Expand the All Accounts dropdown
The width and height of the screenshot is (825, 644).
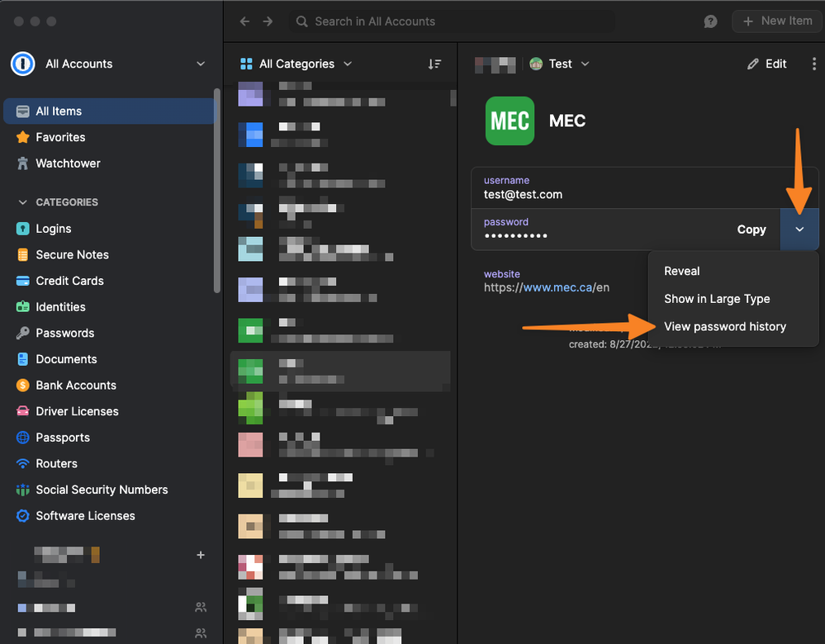(x=201, y=64)
